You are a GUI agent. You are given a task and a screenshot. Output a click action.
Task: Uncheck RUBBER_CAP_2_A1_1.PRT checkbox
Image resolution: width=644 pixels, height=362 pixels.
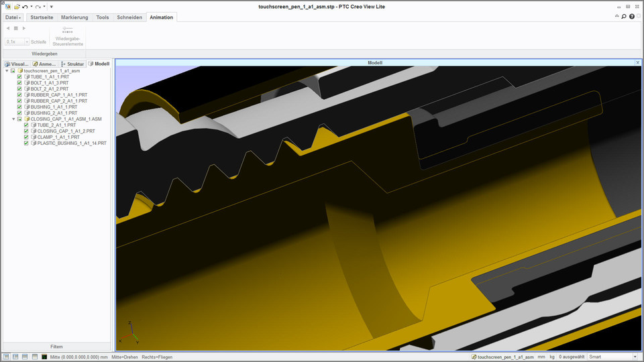click(x=19, y=101)
